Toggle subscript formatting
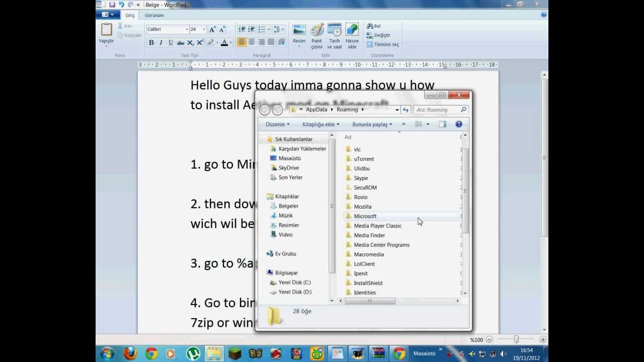This screenshot has width=644, height=362. (x=190, y=43)
